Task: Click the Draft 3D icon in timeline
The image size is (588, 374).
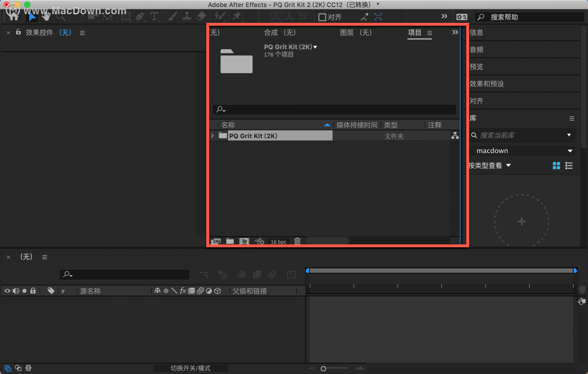Action: pos(223,275)
